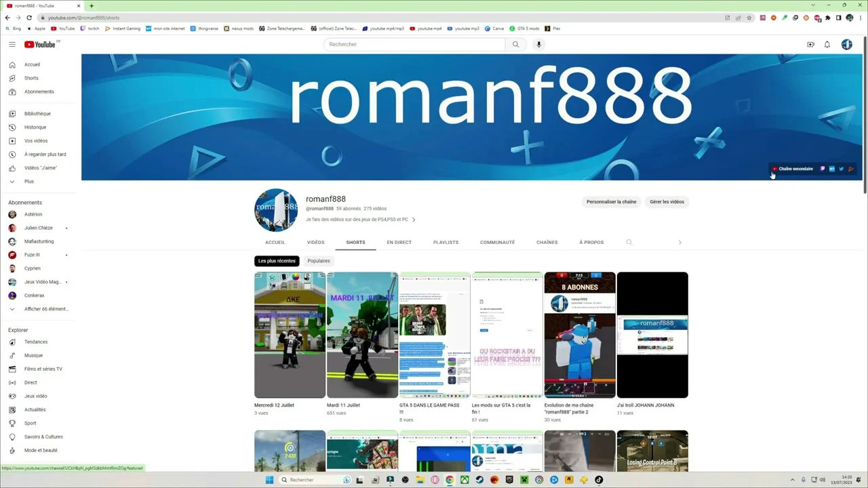
Task: Switch to the "Populaires" filter chip
Action: pyautogui.click(x=319, y=261)
